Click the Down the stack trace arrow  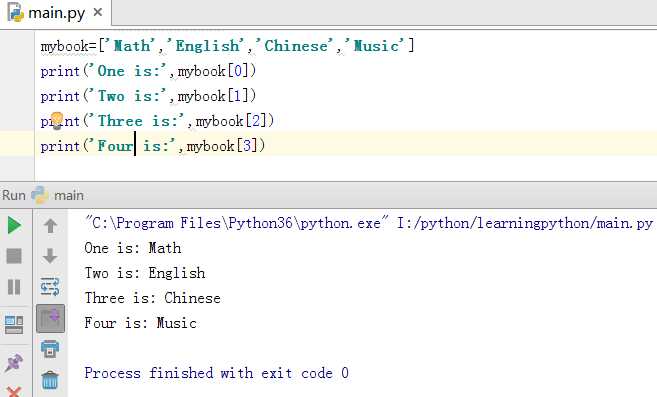pos(50,256)
